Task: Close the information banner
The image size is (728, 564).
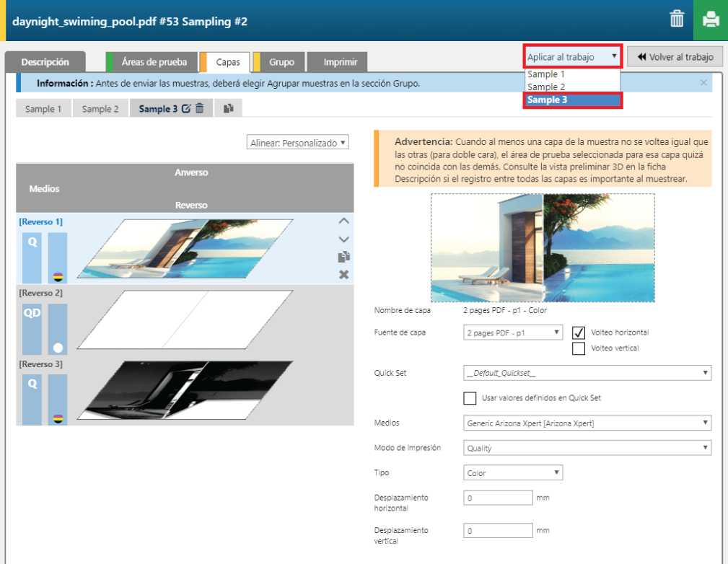Action: click(x=703, y=83)
